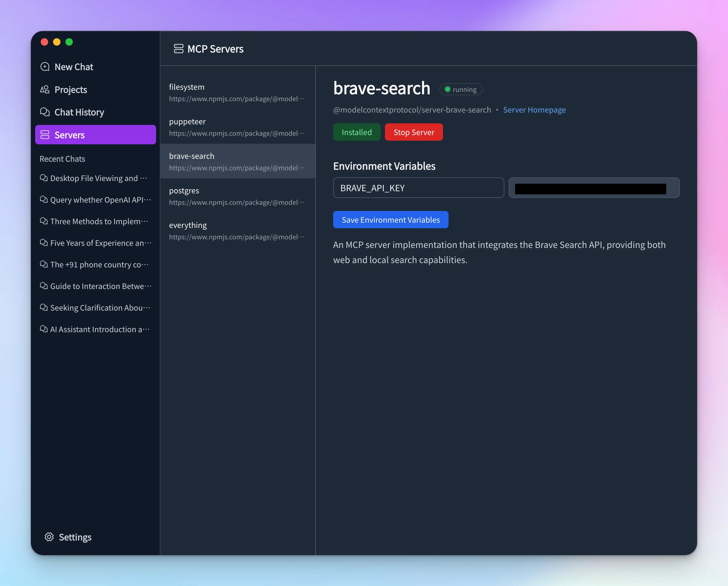
Task: Click the chat icon next to AI Assistant Introduction
Action: (x=43, y=329)
